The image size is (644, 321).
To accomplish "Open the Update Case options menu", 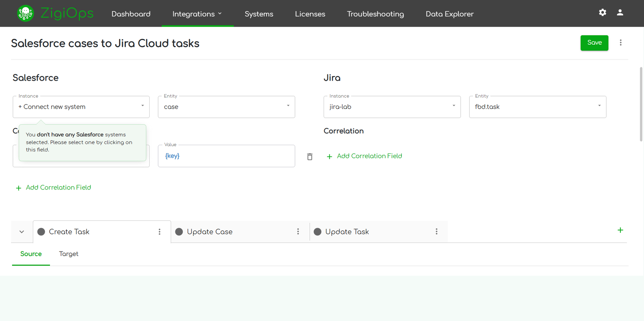I will point(298,232).
